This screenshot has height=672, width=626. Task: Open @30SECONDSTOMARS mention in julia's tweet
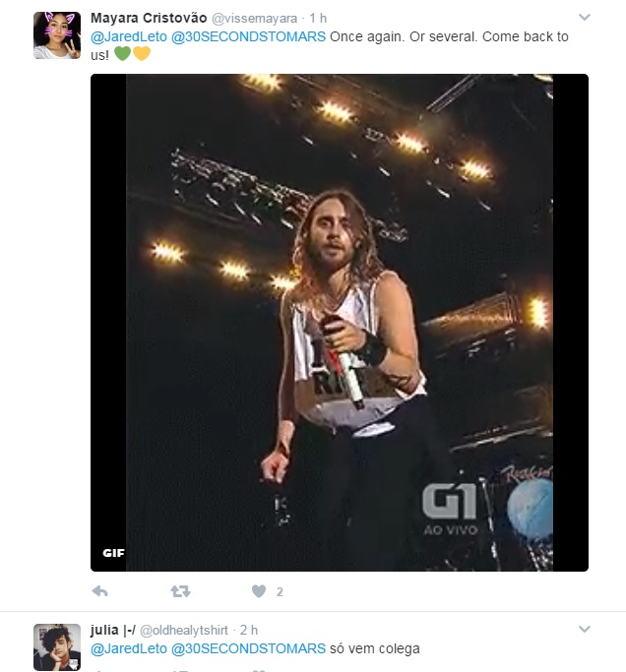(248, 648)
